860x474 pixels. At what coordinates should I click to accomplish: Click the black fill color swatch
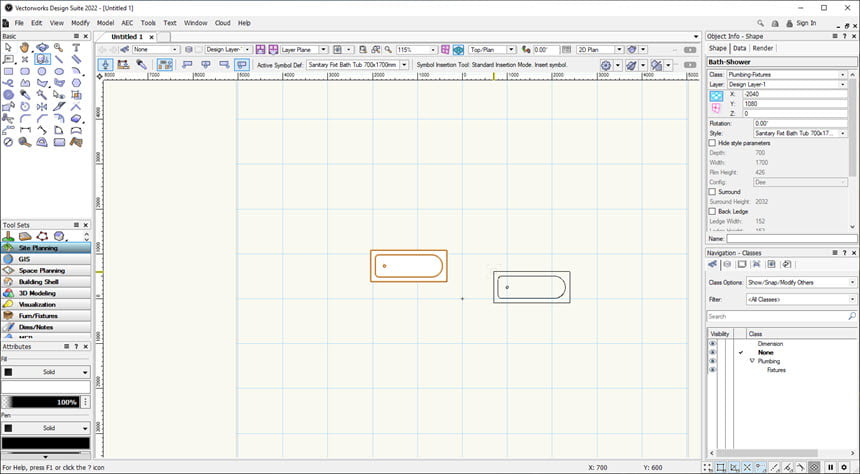(8, 372)
